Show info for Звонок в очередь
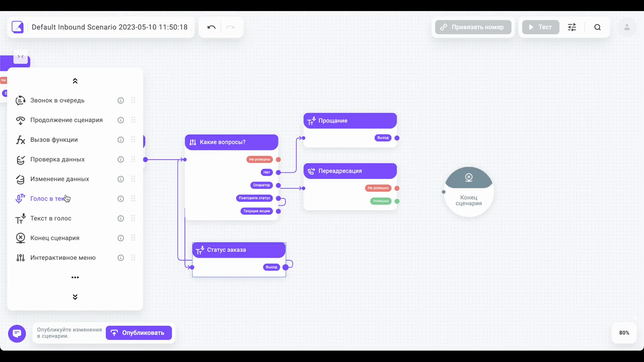 tap(121, 101)
